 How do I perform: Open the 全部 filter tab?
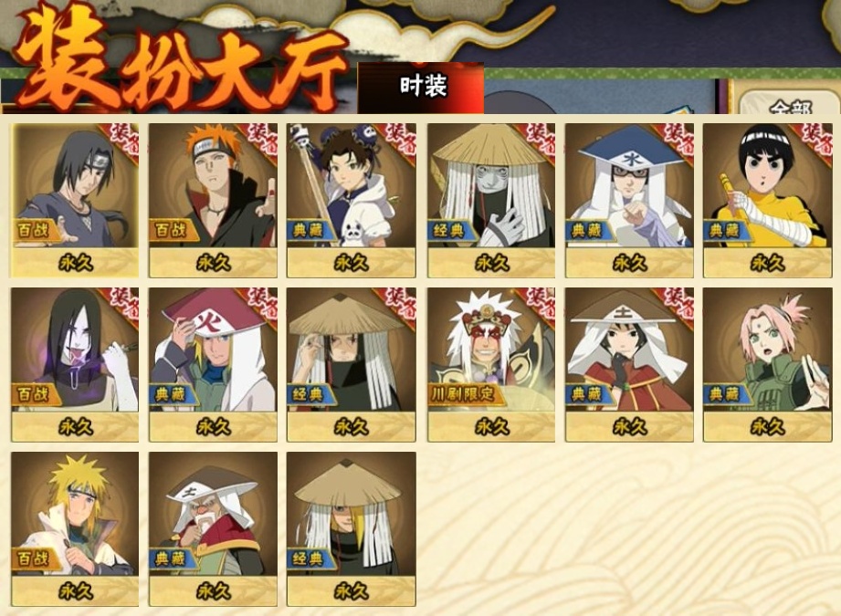point(788,103)
